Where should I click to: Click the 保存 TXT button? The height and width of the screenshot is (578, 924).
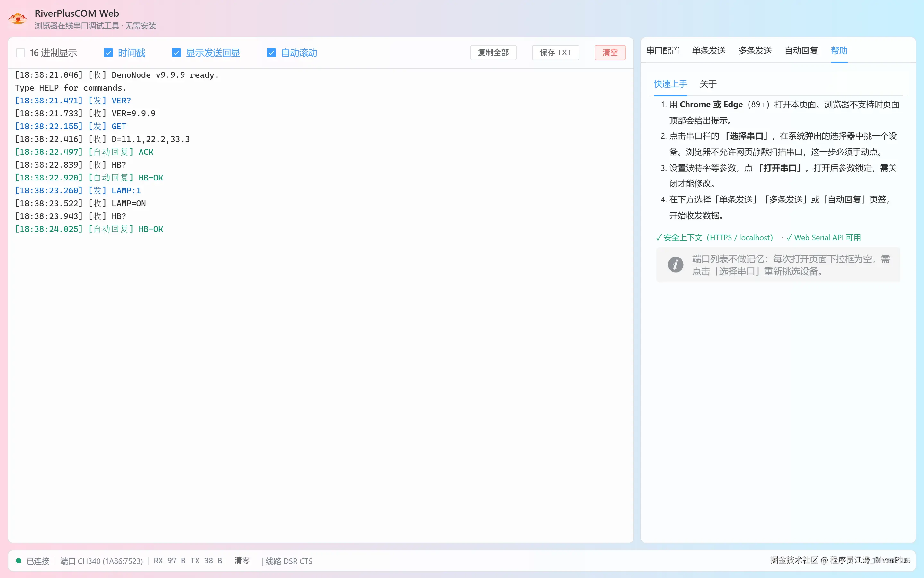pyautogui.click(x=555, y=53)
